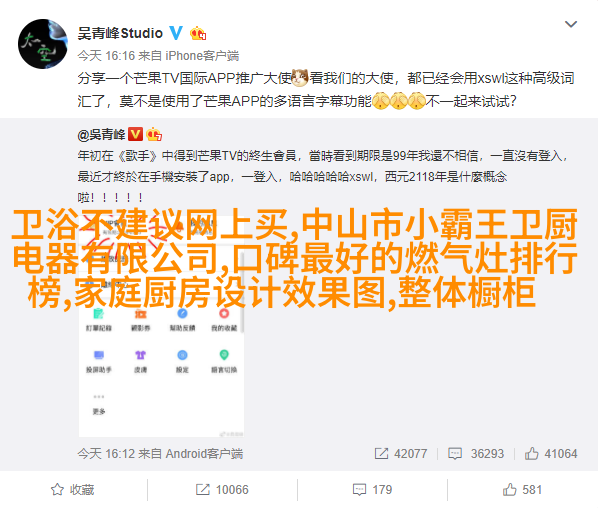Click the blue V verification badge

coord(176,34)
